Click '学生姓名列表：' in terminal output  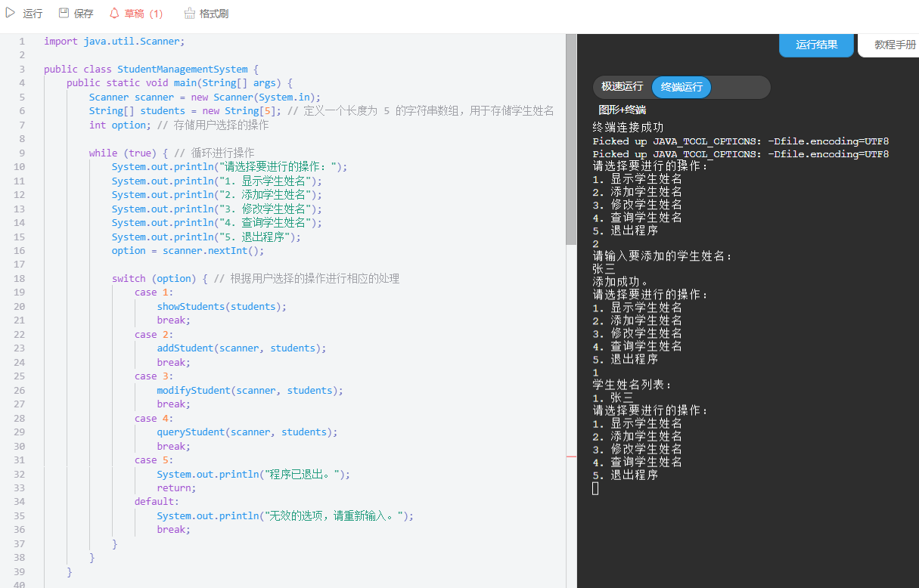click(x=633, y=385)
